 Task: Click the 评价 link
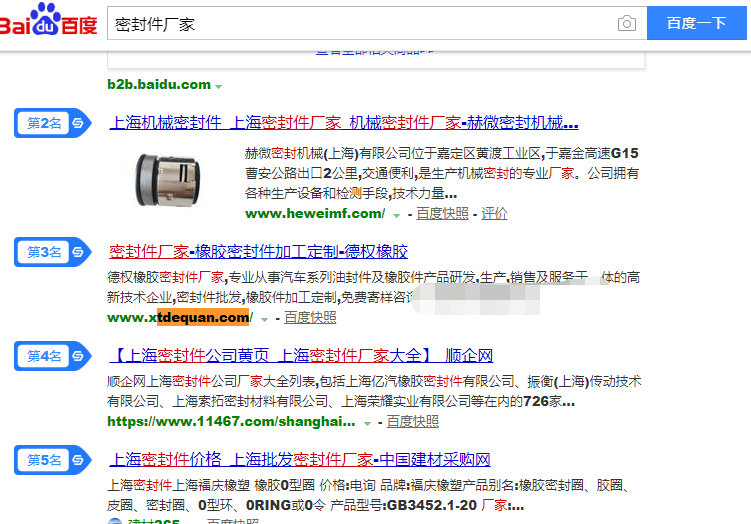click(494, 213)
